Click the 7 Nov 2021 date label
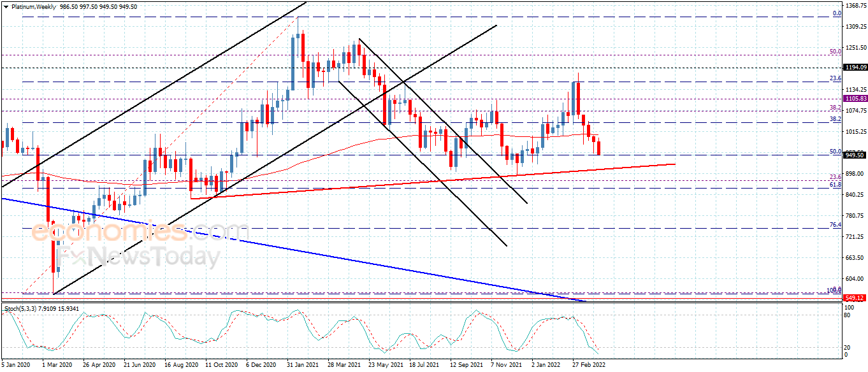 [505, 366]
